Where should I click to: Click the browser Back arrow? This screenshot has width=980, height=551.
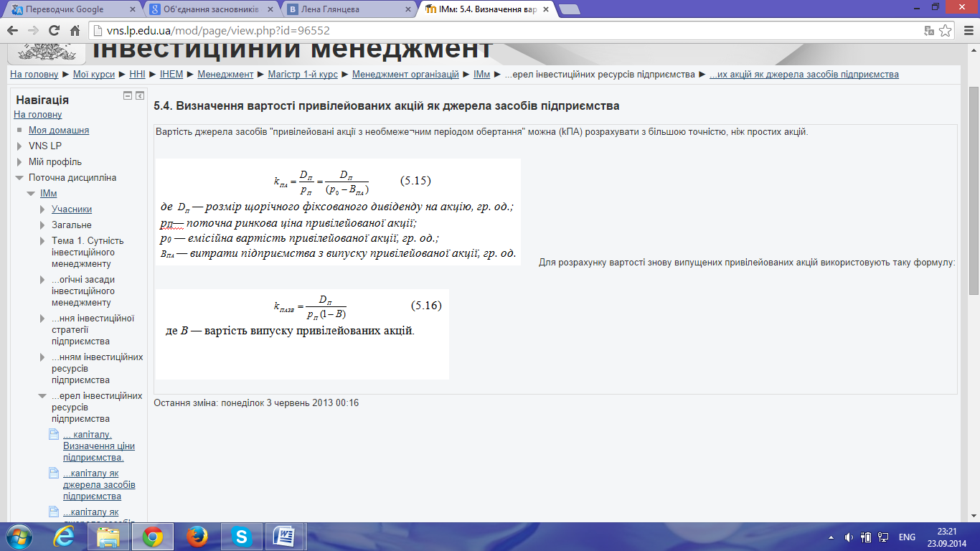pos(13,31)
